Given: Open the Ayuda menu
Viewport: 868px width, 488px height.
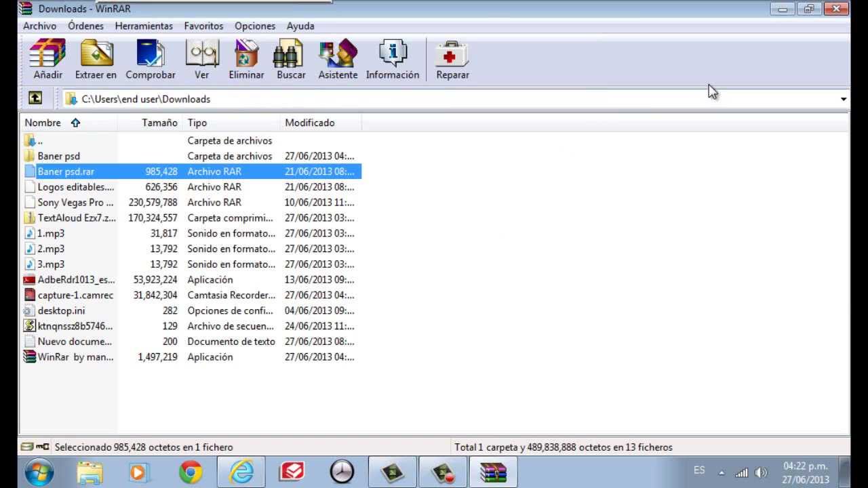Looking at the screenshot, I should (x=300, y=26).
